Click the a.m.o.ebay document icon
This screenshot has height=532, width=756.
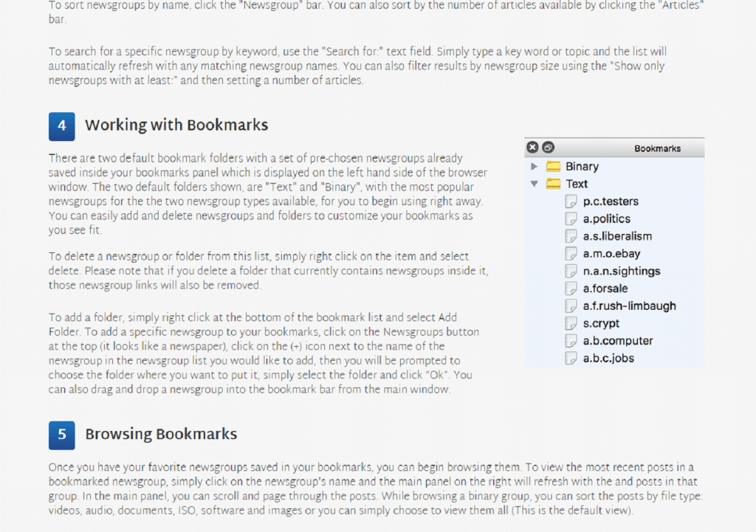[x=571, y=254]
